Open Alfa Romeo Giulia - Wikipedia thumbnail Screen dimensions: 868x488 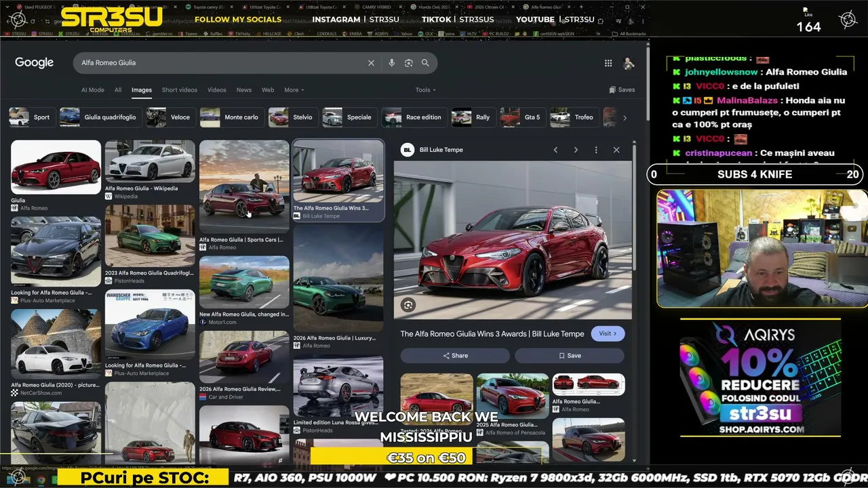tap(150, 161)
